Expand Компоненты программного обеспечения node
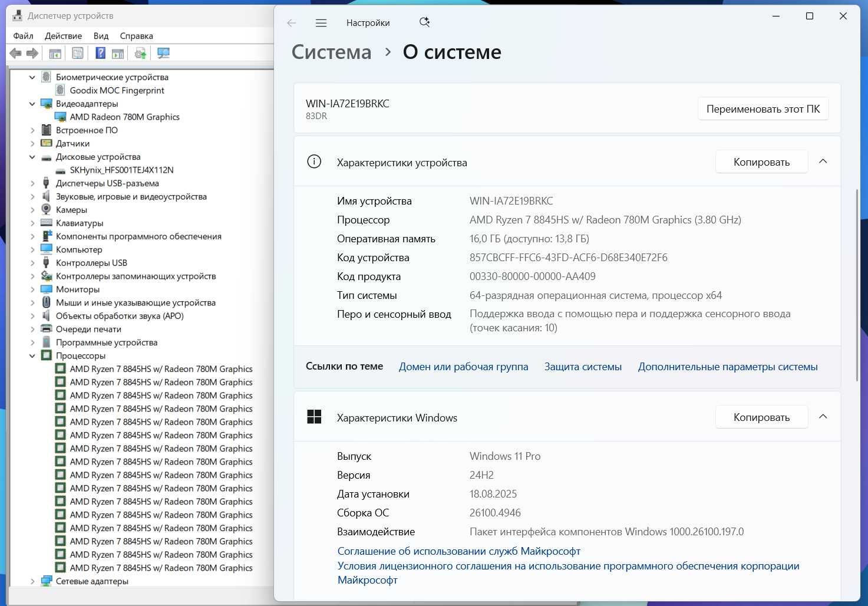Screen dimensions: 868x606 tap(32, 236)
